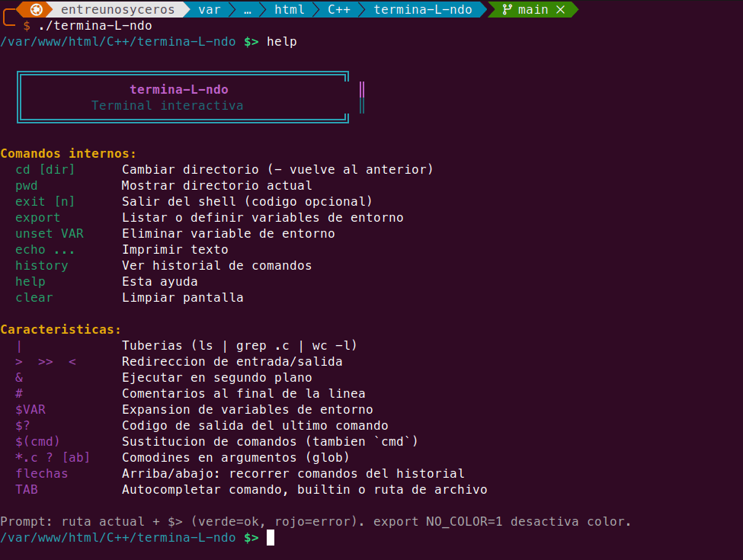Click the 'C++' breadcrumb segment
Image resolution: width=743 pixels, height=560 pixels.
point(339,9)
